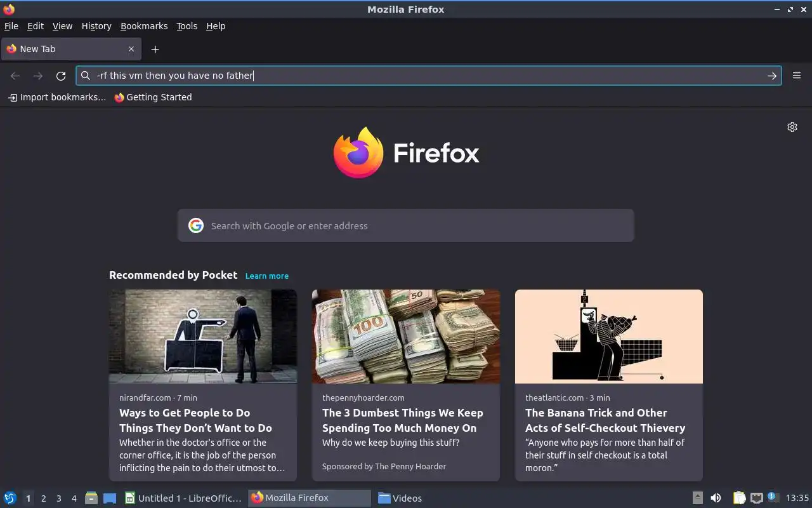Open the new tab personalization gear
Image resolution: width=812 pixels, height=508 pixels.
tap(792, 127)
